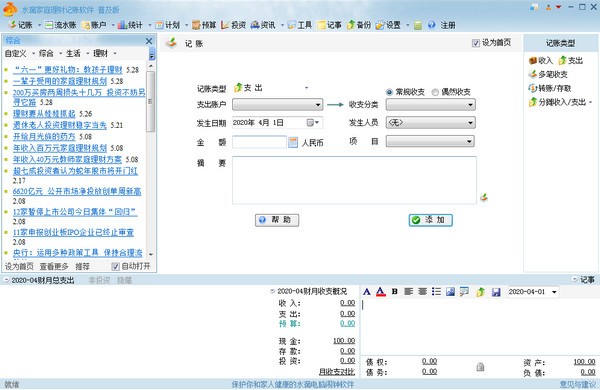The width and height of the screenshot is (600, 390).
Task: Open the 资讯 news section
Action: pyautogui.click(x=263, y=25)
